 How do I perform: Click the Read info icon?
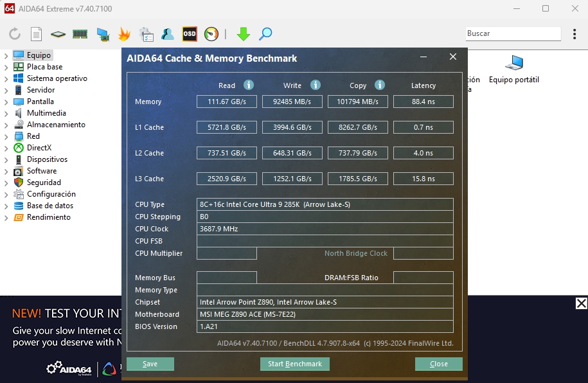click(x=249, y=85)
